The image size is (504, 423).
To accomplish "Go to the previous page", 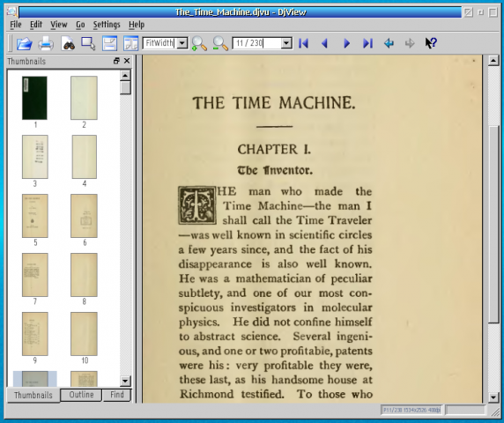I will point(324,43).
